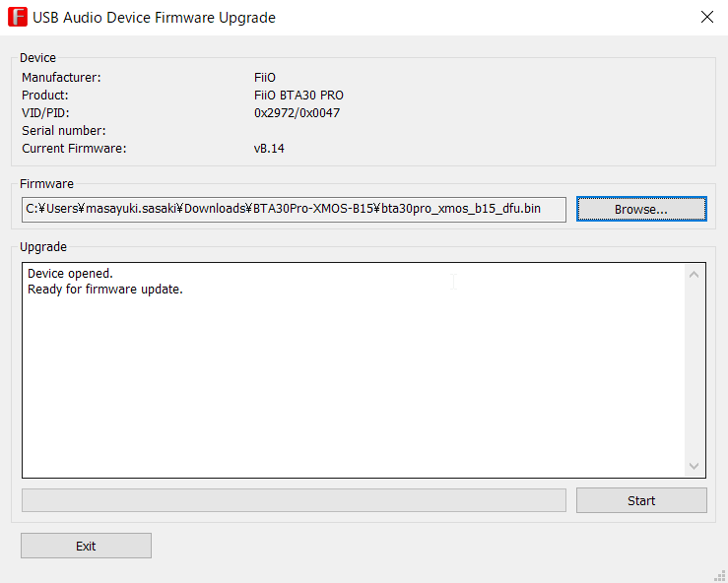Screen dimensions: 728x583
Task: Click the VID/PID value 0x2972/0x0047
Action: [x=297, y=113]
